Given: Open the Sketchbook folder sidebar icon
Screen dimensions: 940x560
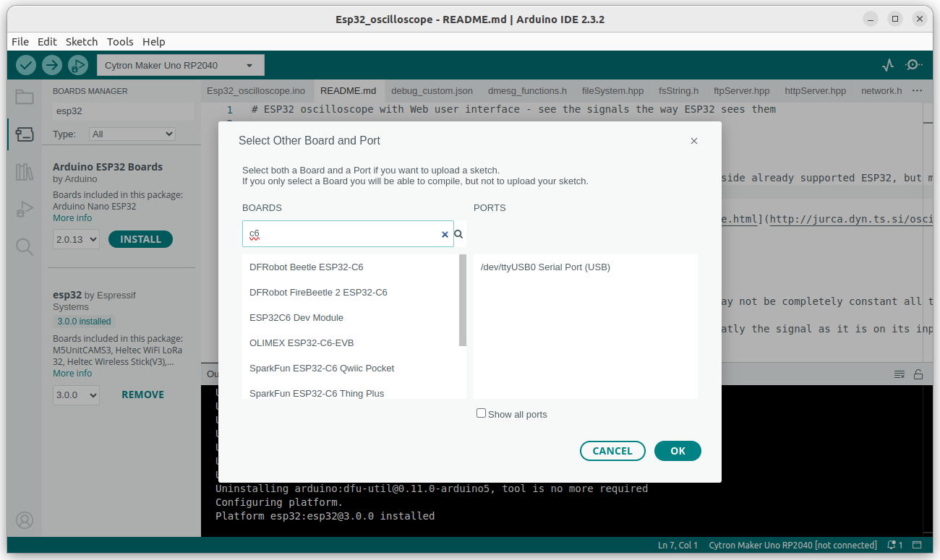Looking at the screenshot, I should point(25,97).
